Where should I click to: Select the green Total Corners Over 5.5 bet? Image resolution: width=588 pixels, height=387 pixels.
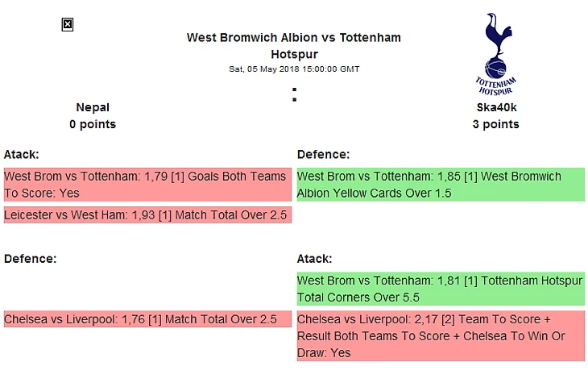[x=441, y=289]
